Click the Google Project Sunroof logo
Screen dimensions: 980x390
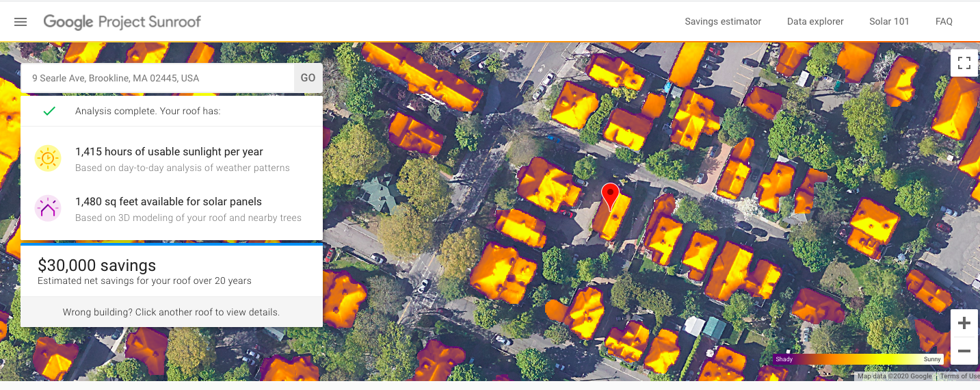pyautogui.click(x=122, y=22)
